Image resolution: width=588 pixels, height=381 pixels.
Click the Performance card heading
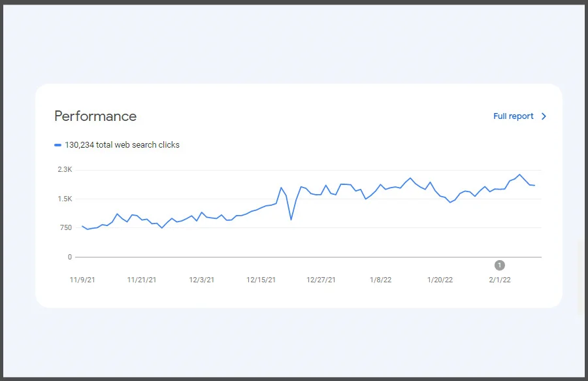click(95, 116)
